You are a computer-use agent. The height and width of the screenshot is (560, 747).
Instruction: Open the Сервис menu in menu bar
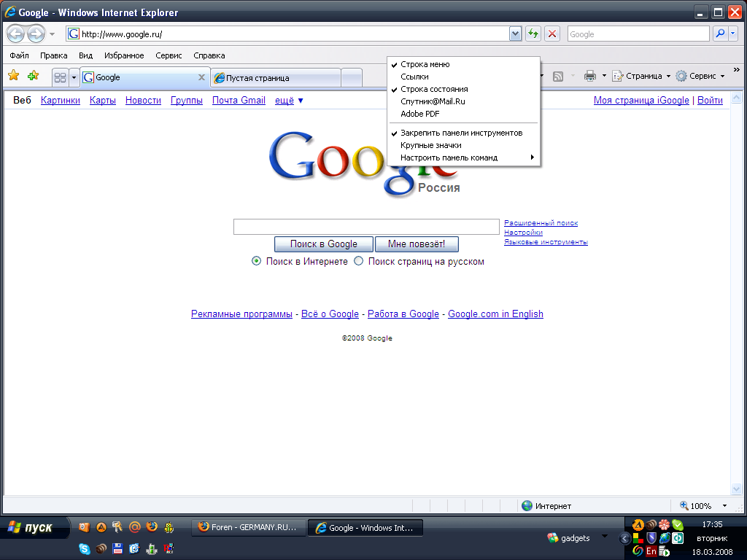(x=169, y=55)
